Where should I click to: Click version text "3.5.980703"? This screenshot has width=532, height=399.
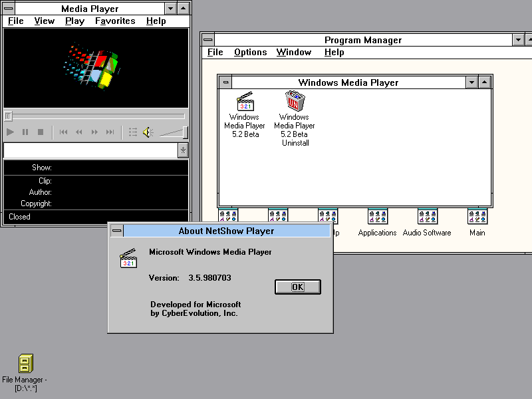pyautogui.click(x=209, y=278)
